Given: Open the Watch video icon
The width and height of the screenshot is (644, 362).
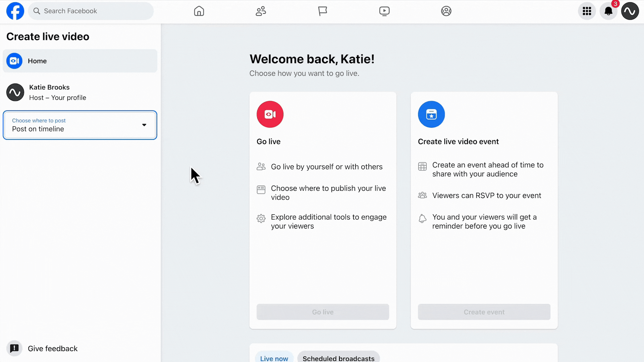Looking at the screenshot, I should click(384, 11).
